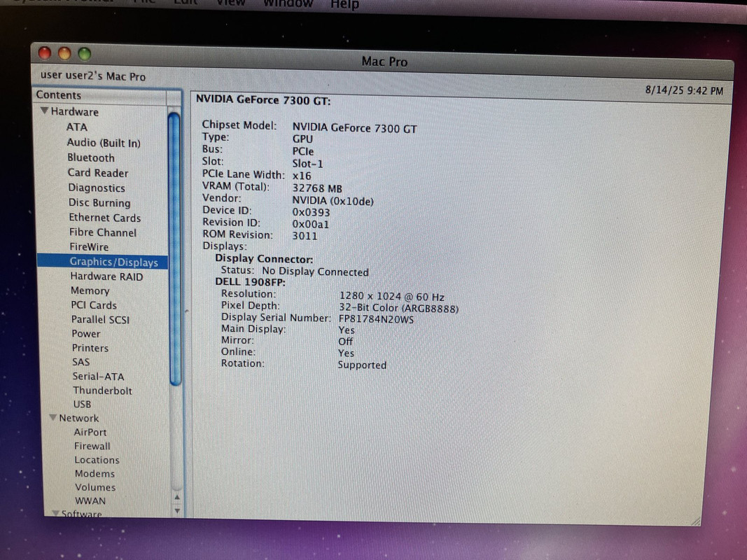The height and width of the screenshot is (560, 747).
Task: Click the Network category label
Action: coord(78,418)
